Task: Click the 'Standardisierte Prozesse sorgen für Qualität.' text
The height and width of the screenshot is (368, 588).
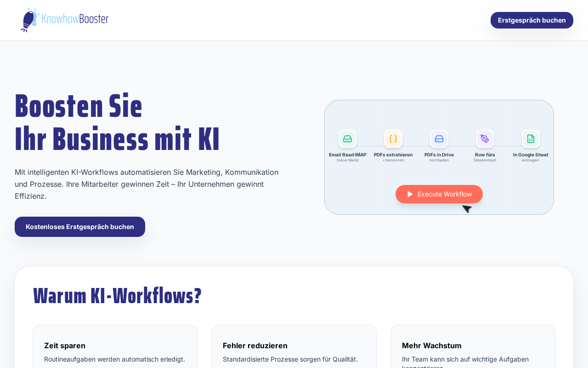Action: [x=290, y=359]
